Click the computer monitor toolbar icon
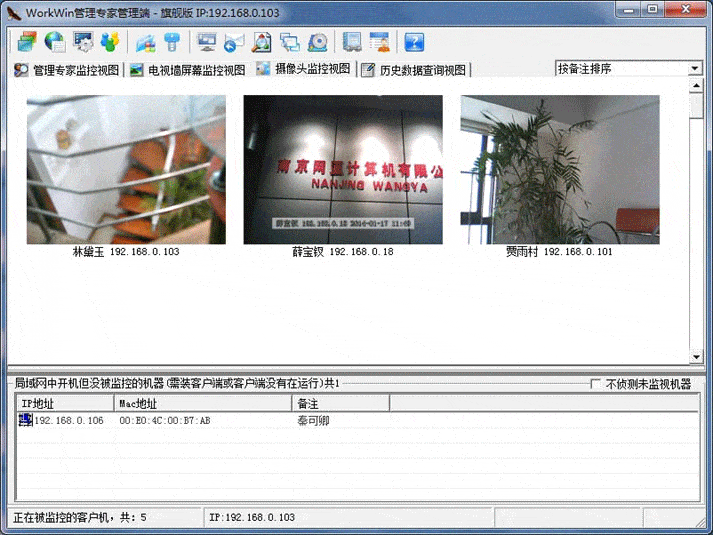 (207, 42)
